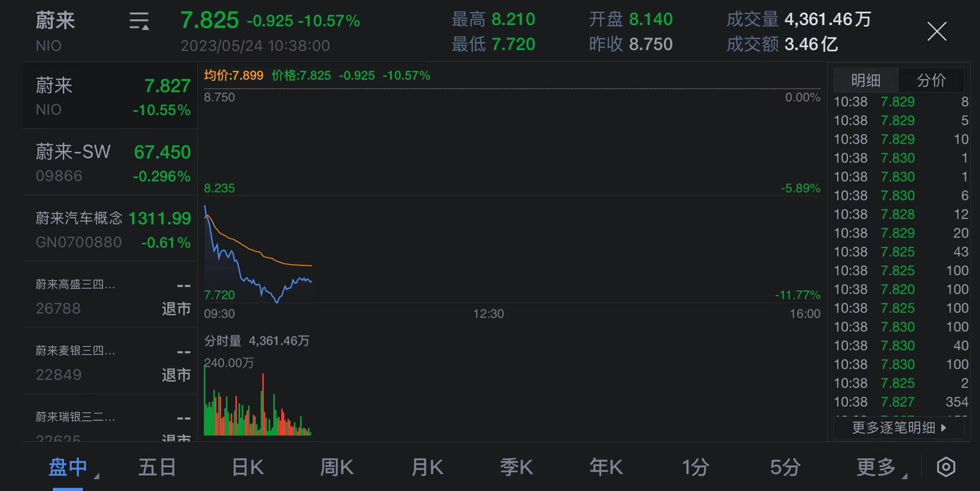This screenshot has width=980, height=491.
Task: Select the 1分 one-minute chart tab
Action: point(696,467)
